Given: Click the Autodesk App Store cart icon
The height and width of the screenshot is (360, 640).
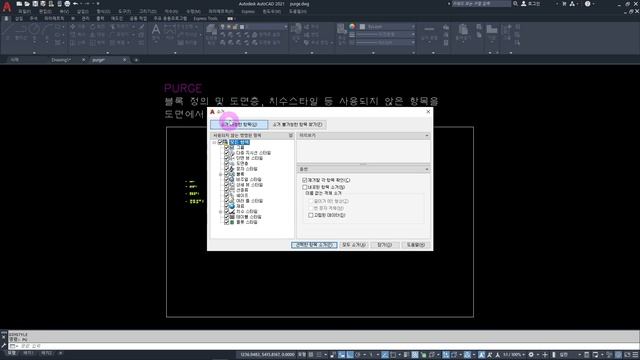Looking at the screenshot, I should point(564,4).
